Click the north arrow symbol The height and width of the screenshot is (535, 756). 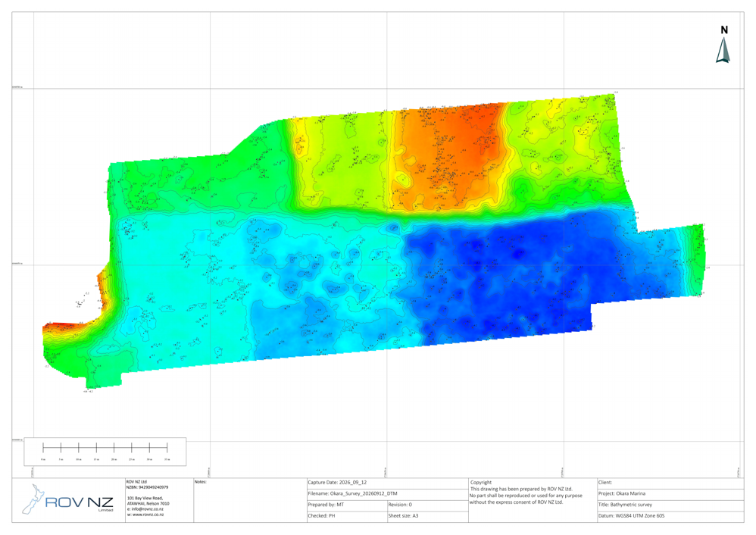723,51
